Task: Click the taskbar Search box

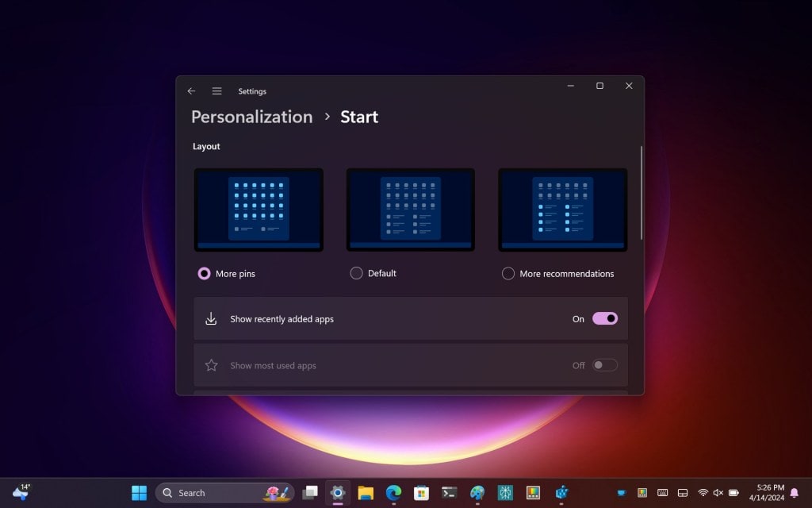Action: (x=214, y=493)
